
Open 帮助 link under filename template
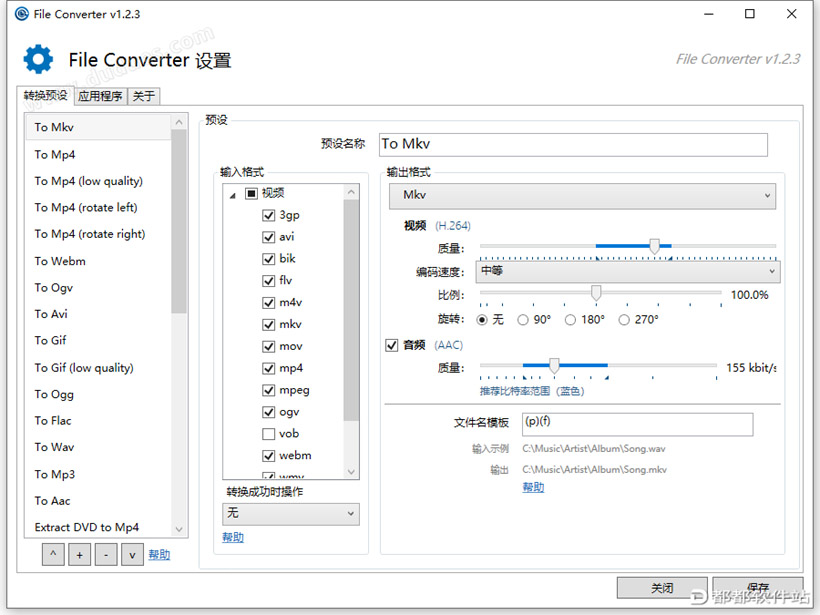533,487
